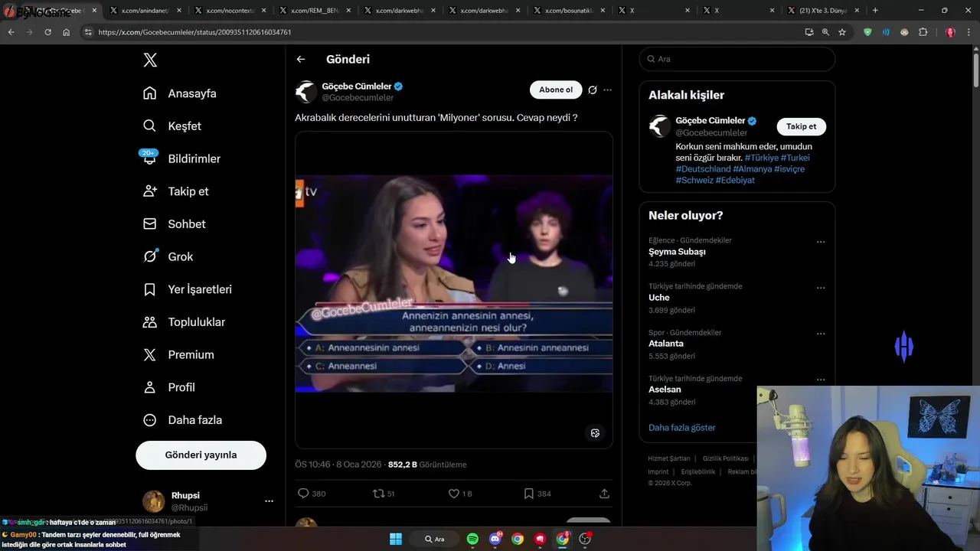Open more options for the Aselsan trend
980x551 pixels.
tap(821, 380)
